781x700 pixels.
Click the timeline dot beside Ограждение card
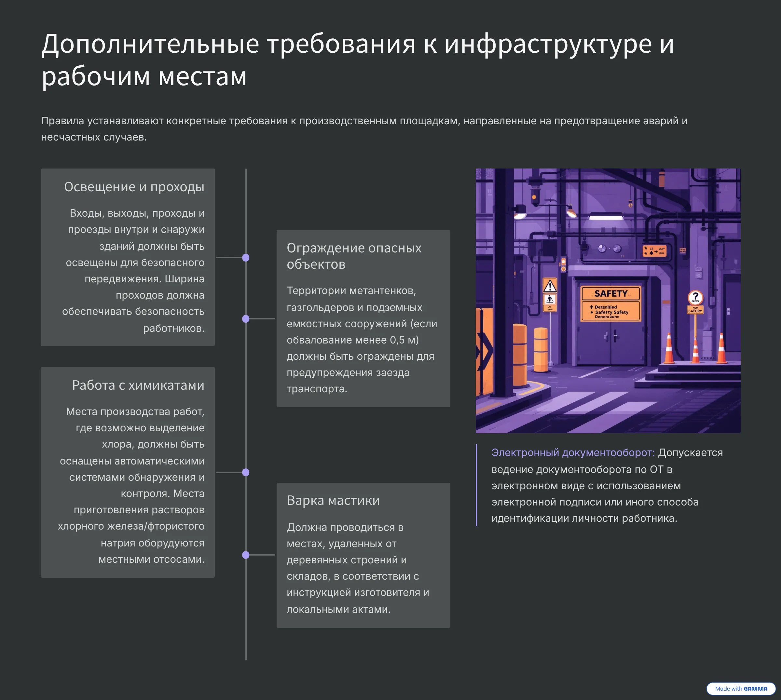tap(246, 319)
